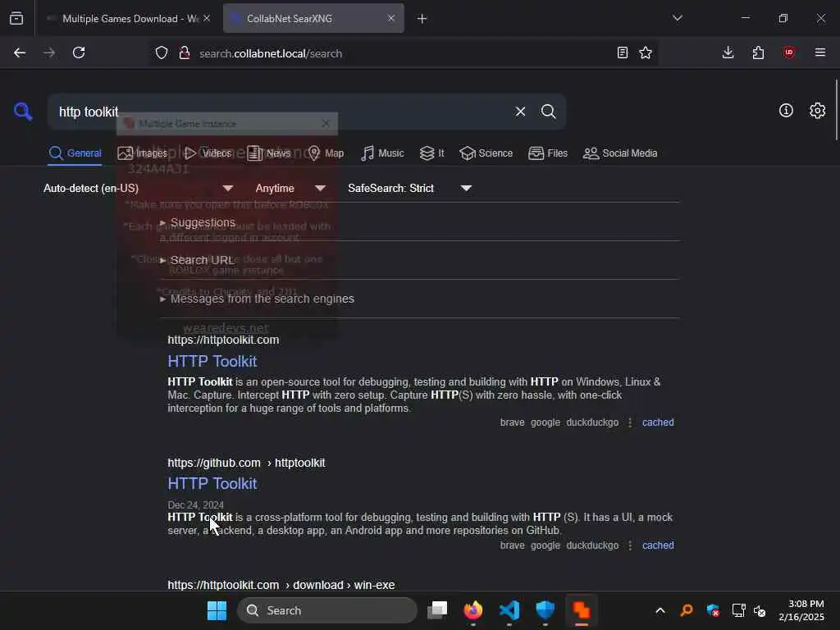The width and height of the screenshot is (840, 630).
Task: Toggle reader view icon
Action: tap(622, 52)
